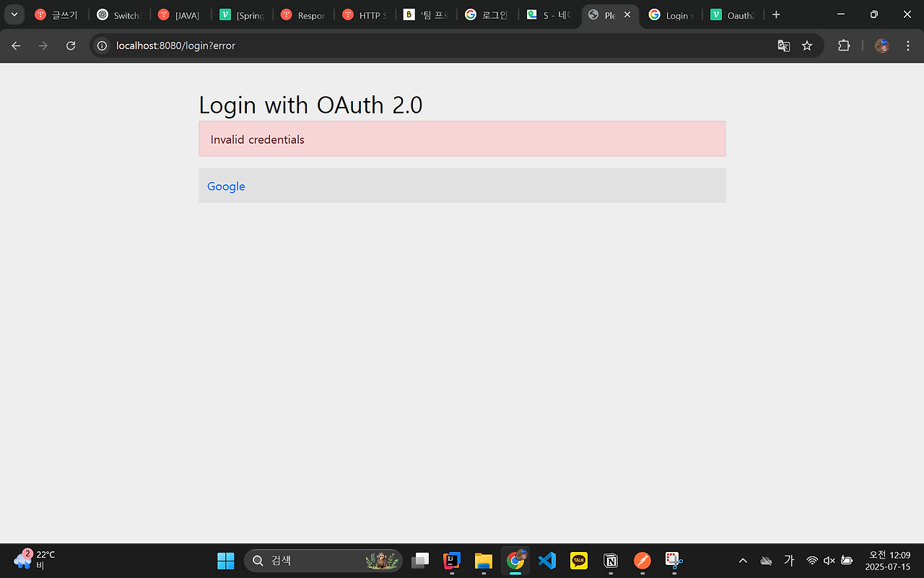Open the Windows Start menu
The height and width of the screenshot is (578, 924).
(226, 561)
